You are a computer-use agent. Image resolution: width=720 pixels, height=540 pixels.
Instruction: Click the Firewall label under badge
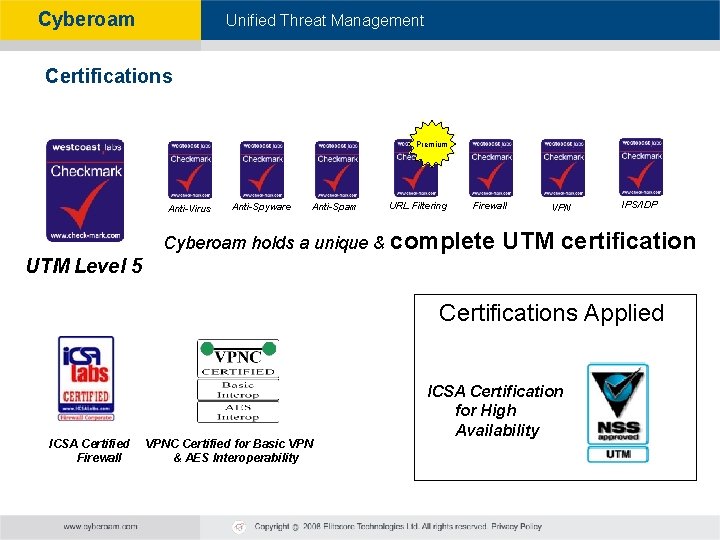[x=490, y=206]
